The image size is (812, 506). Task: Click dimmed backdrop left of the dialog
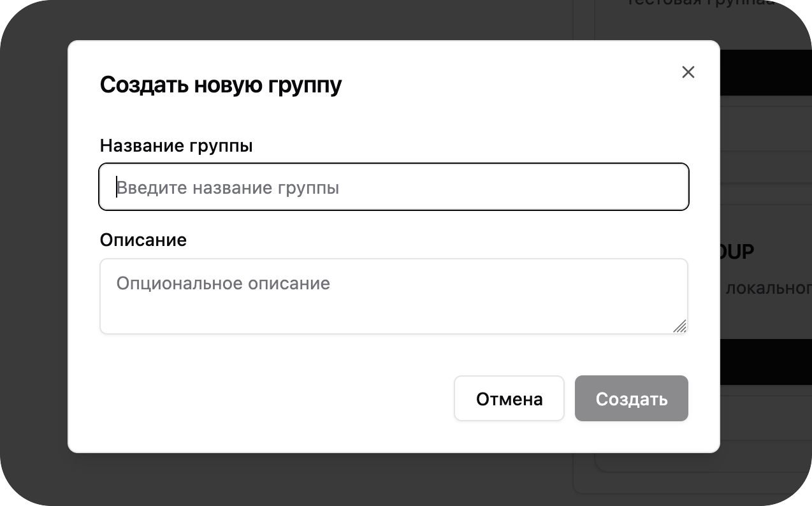click(33, 255)
